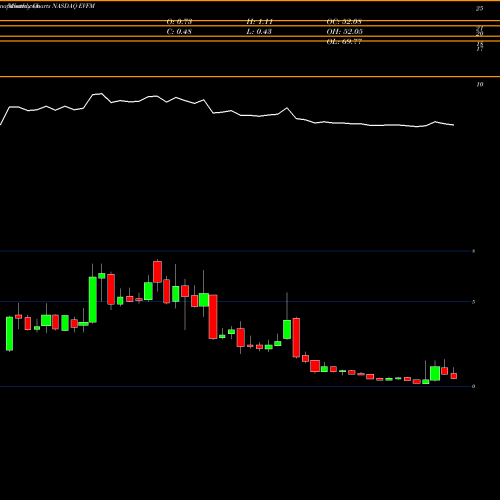
Task: Click the '5' price axis label
Action: point(473,302)
